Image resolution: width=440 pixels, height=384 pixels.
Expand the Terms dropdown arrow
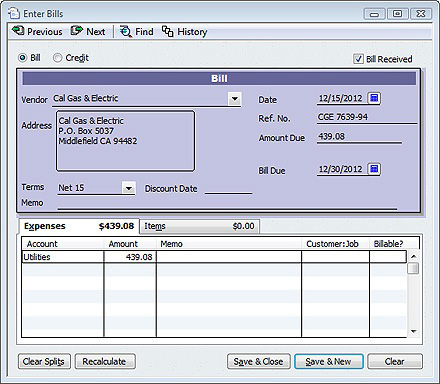[129, 188]
